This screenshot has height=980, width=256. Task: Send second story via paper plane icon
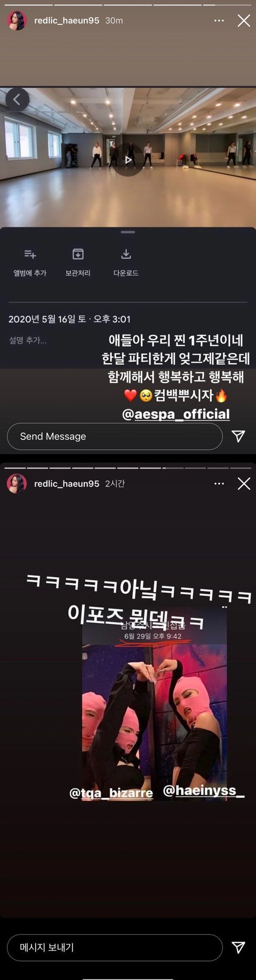click(238, 948)
